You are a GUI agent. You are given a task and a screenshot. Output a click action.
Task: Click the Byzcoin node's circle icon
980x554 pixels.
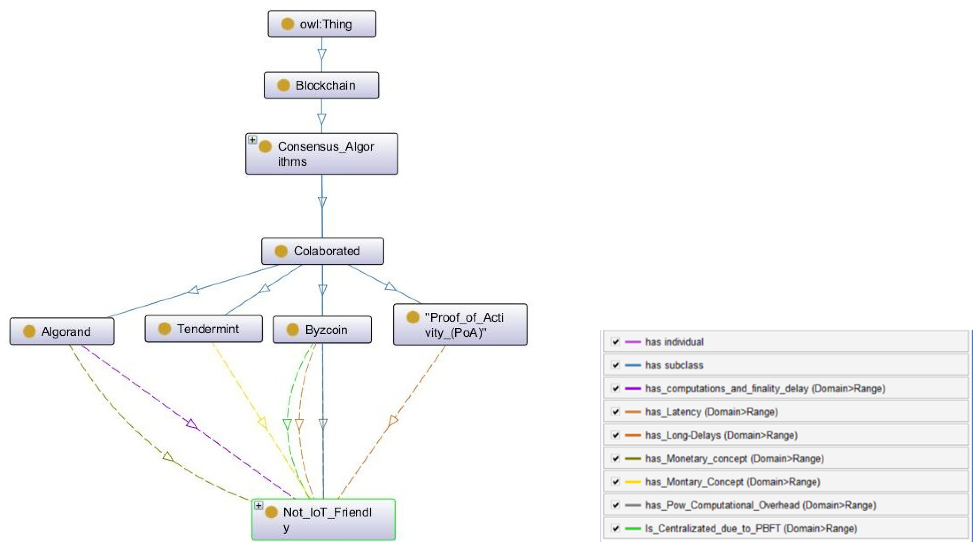pyautogui.click(x=292, y=330)
